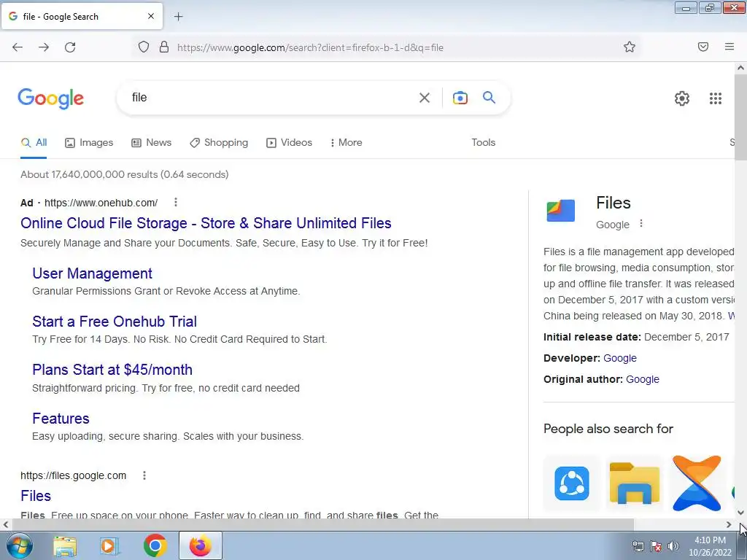Open volume speaker tray icon

click(x=673, y=546)
